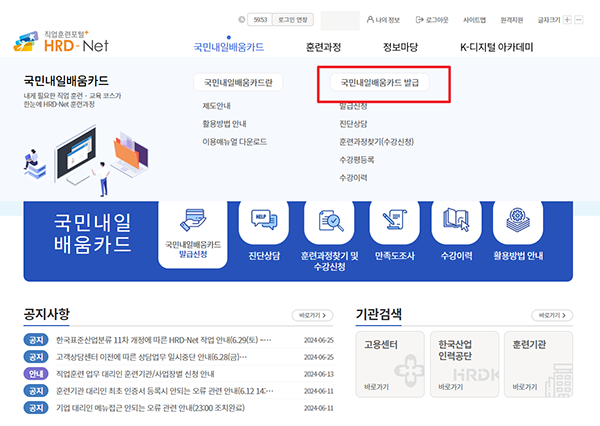Viewport: 600px width, 426px height.
Task: Click the login timer clock icon
Action: (241, 20)
